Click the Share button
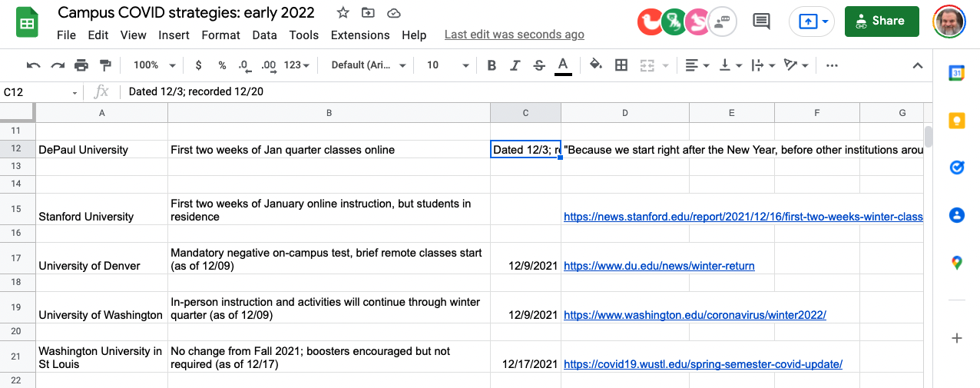This screenshot has height=388, width=980. pos(882,21)
